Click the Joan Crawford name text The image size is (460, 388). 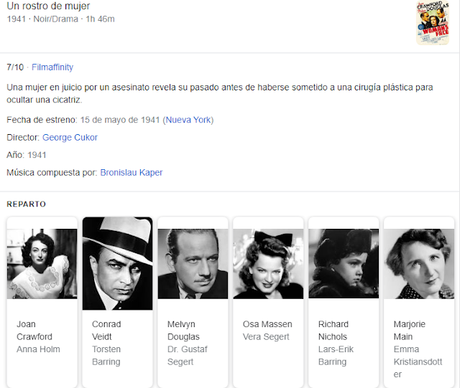coord(34,330)
